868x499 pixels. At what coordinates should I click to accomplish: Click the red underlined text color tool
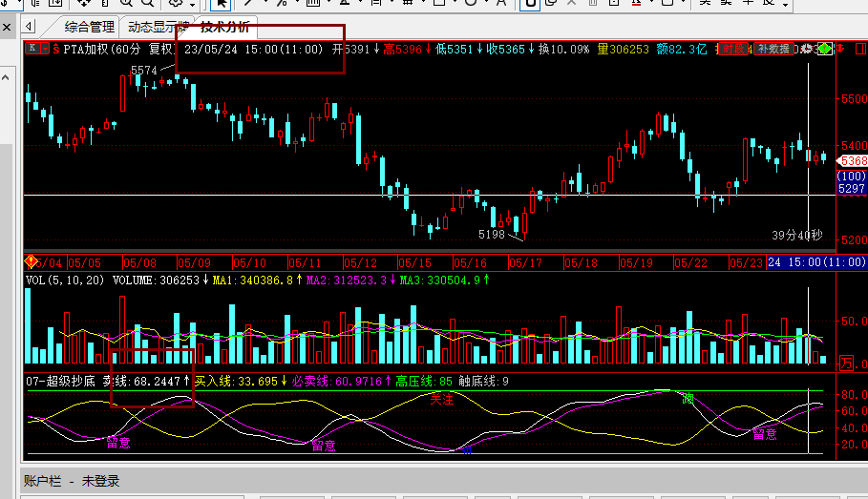coord(636,2)
